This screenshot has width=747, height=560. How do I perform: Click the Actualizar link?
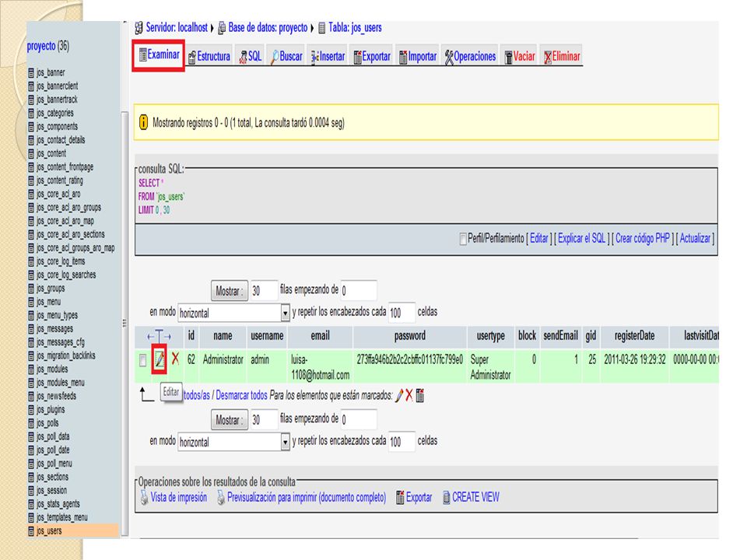click(695, 239)
